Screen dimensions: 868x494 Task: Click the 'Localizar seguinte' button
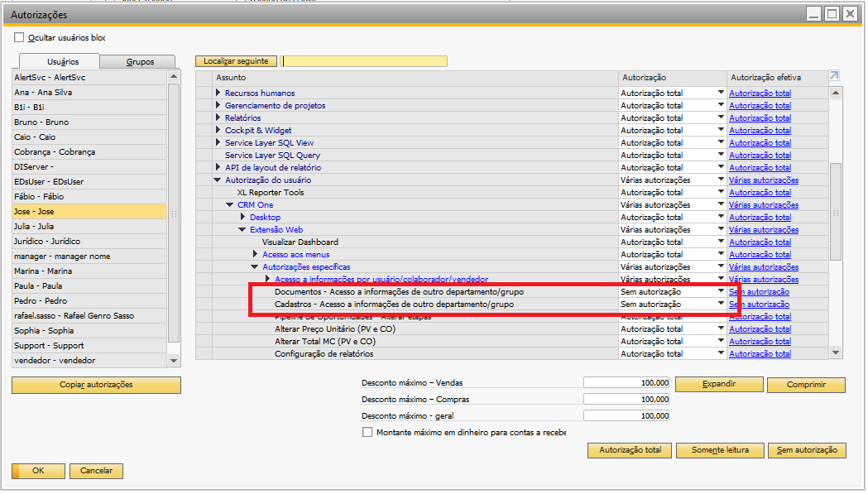point(236,61)
